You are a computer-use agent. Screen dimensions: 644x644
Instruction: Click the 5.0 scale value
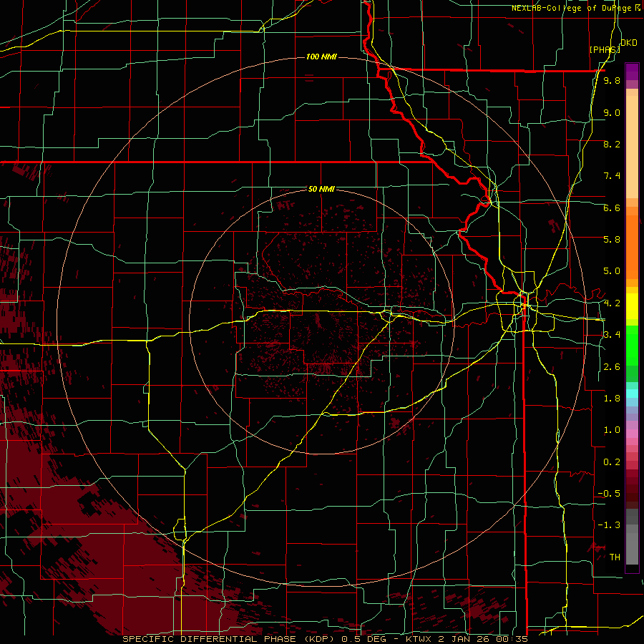[612, 271]
